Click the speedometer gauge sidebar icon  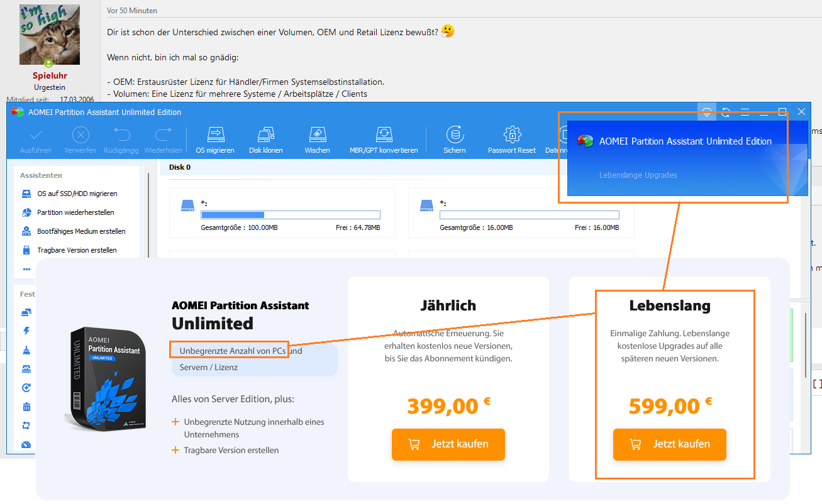click(x=26, y=445)
